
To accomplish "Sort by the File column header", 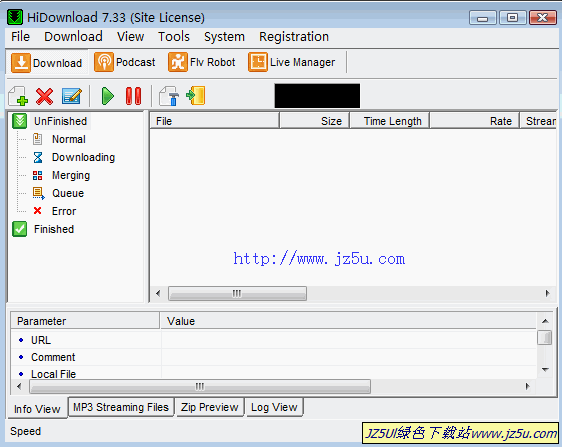I will coord(214,121).
